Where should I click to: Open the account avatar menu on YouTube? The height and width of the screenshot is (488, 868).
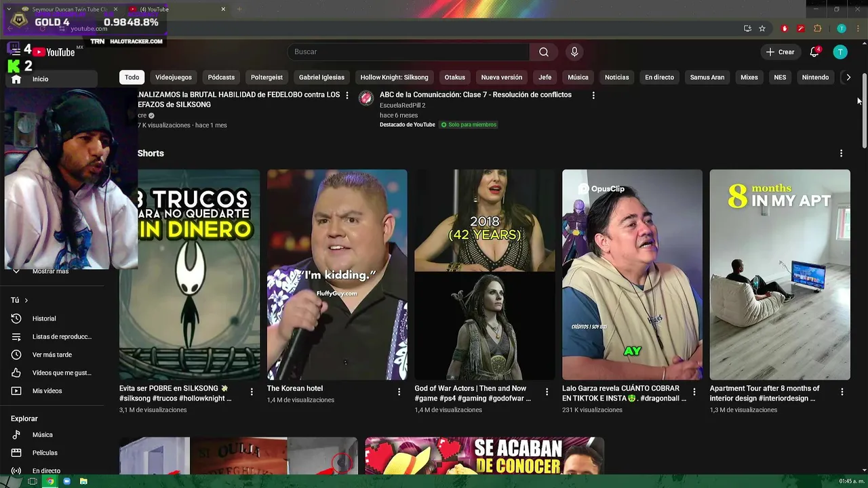pos(840,52)
